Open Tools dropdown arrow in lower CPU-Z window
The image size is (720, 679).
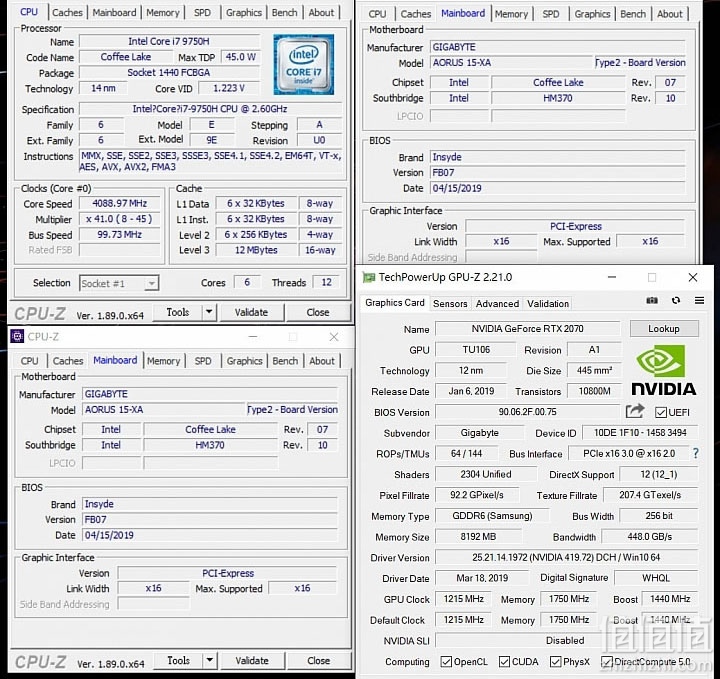pyautogui.click(x=209, y=661)
